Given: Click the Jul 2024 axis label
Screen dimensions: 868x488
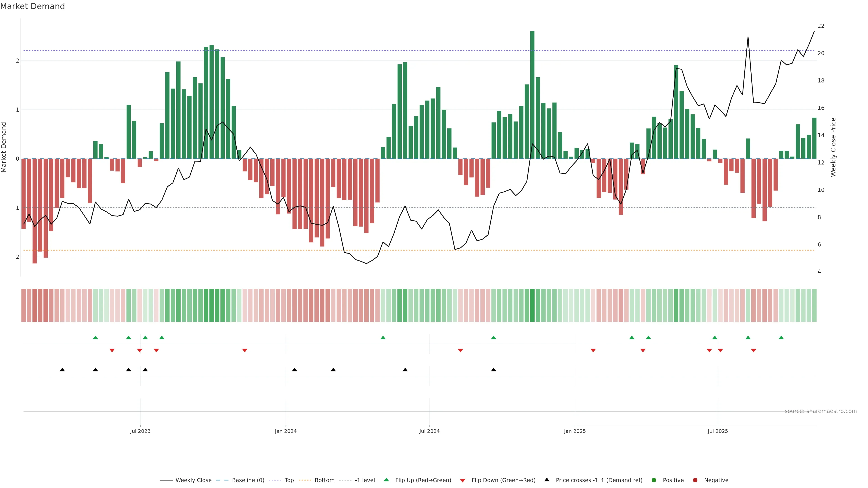Looking at the screenshot, I should (429, 431).
